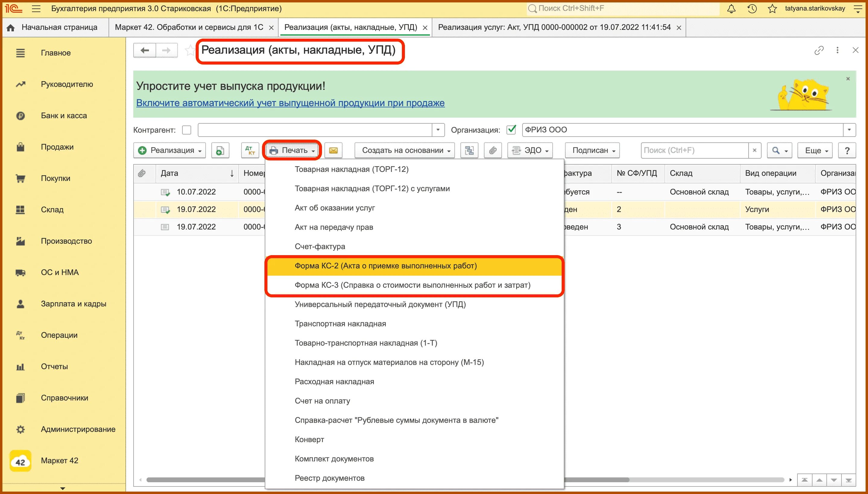Select Форма КС-2 print form
Viewport: 868px width, 494px height.
tap(414, 266)
